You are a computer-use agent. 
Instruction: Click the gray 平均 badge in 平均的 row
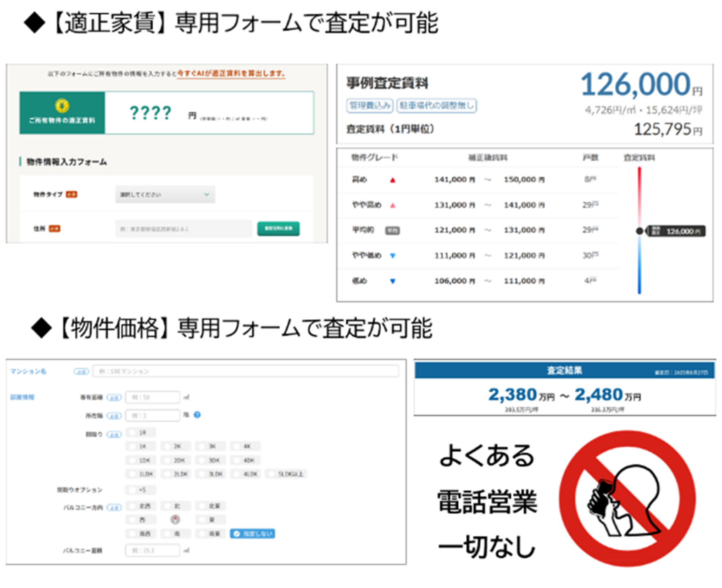click(392, 231)
